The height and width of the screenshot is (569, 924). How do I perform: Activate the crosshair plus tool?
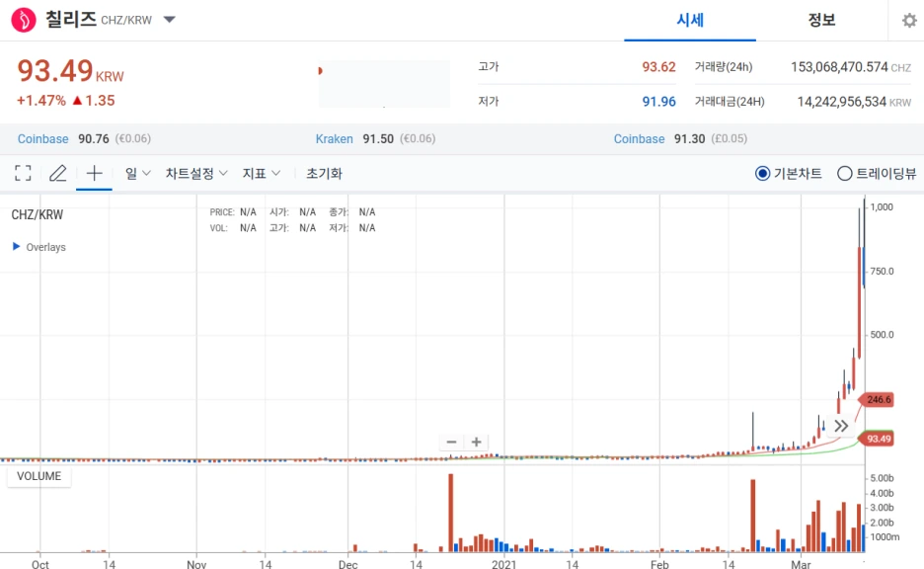[x=95, y=173]
